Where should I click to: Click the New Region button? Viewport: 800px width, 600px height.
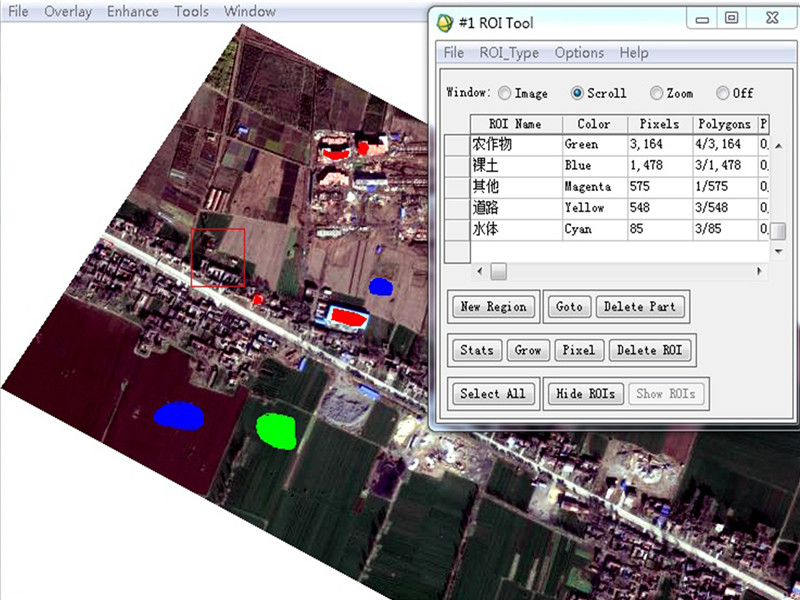[493, 307]
